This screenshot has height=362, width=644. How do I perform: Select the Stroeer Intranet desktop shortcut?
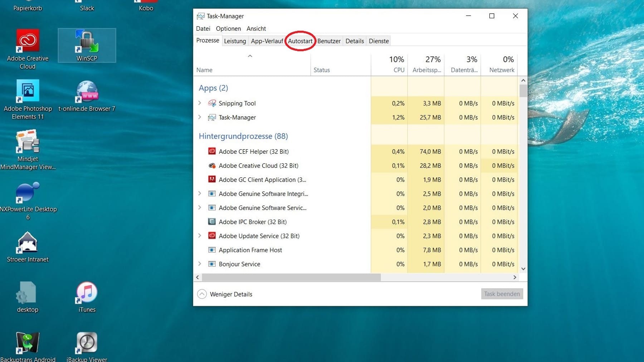28,247
